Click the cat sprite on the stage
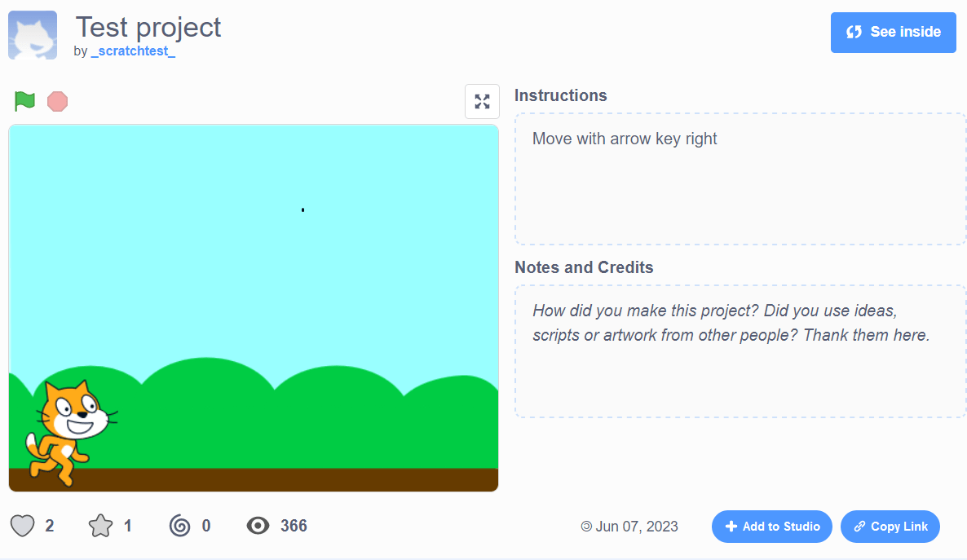967x560 pixels. coord(69,428)
